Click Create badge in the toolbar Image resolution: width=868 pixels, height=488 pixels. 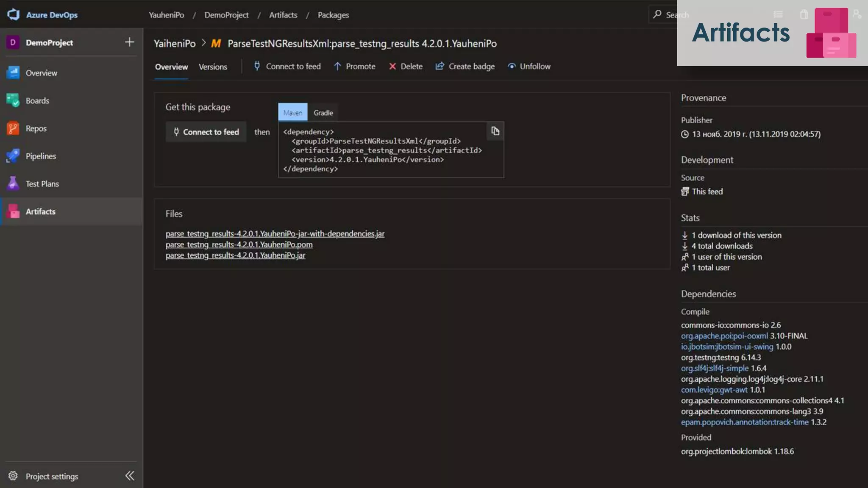(465, 67)
